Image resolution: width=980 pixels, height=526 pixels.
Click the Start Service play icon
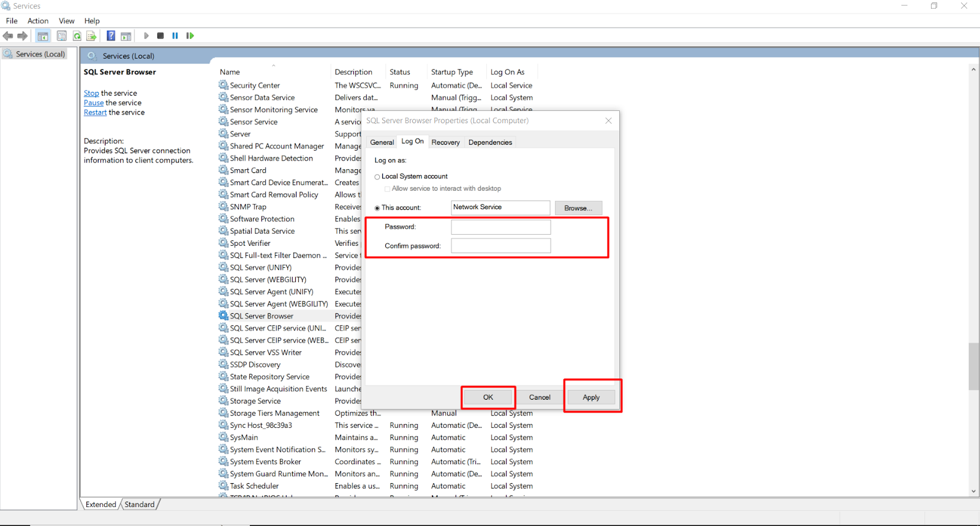point(146,36)
